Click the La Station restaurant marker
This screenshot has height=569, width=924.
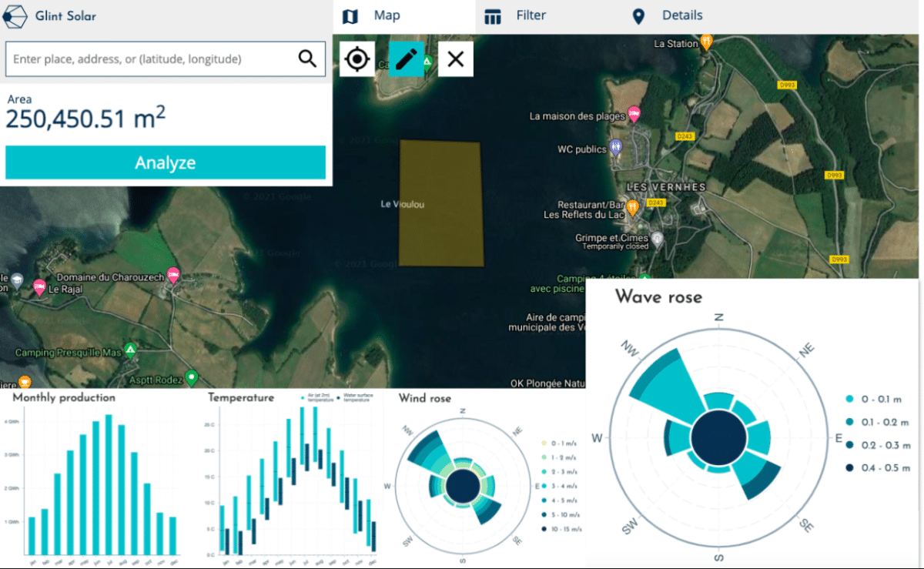[706, 42]
